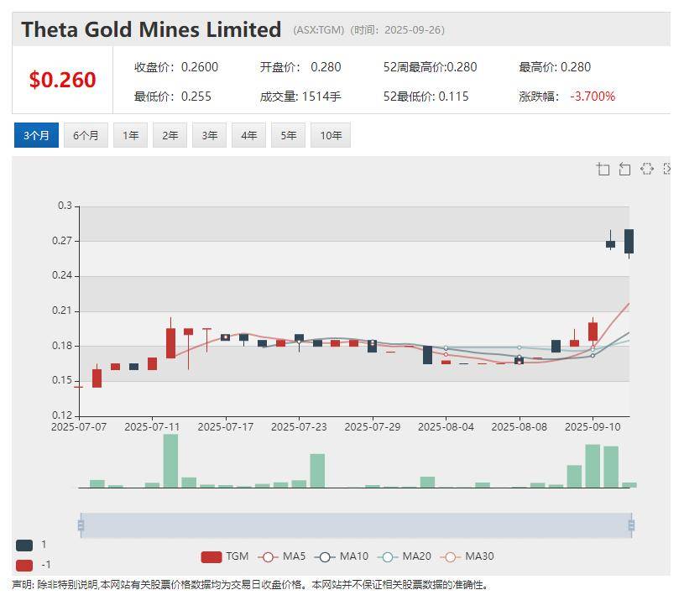Click the polygon brush selection icon
The height and width of the screenshot is (616, 684).
coord(646,169)
